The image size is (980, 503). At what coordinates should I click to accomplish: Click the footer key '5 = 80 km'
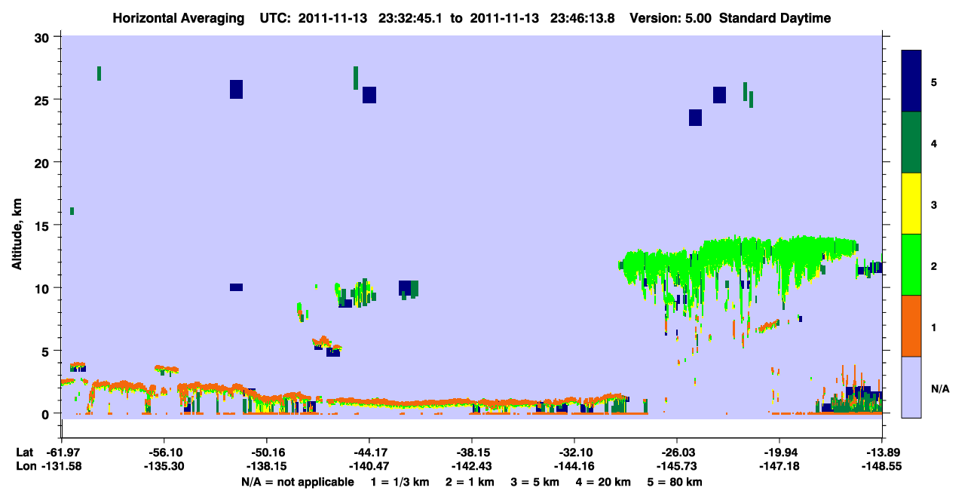tap(674, 482)
